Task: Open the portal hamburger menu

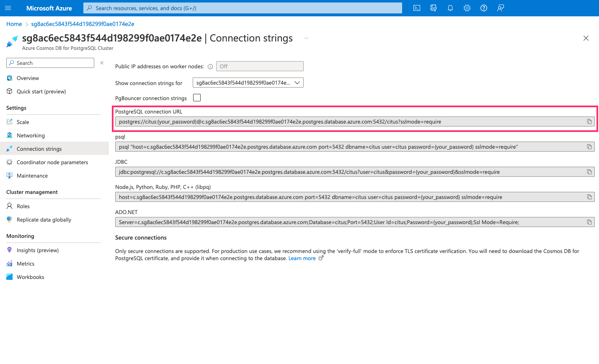Action: (8, 8)
